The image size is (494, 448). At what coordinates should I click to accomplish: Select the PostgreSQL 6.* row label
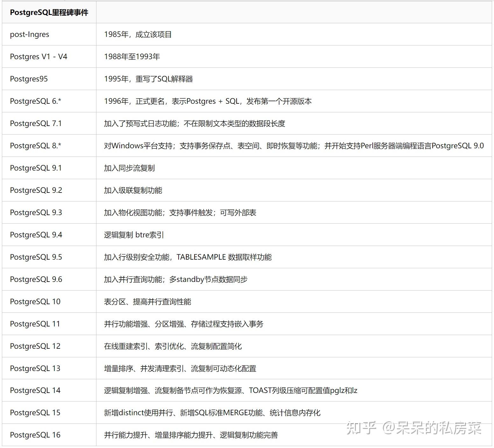pos(36,101)
